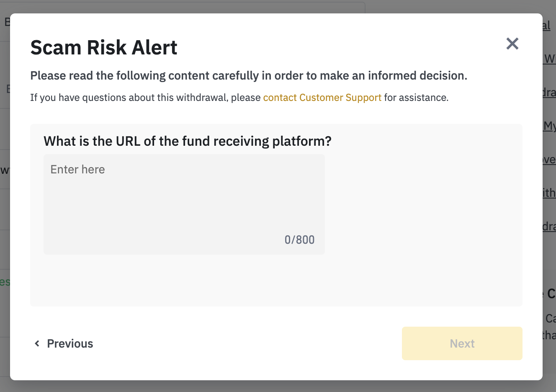Go back with the Previous button
This screenshot has height=392, width=556.
tap(69, 344)
